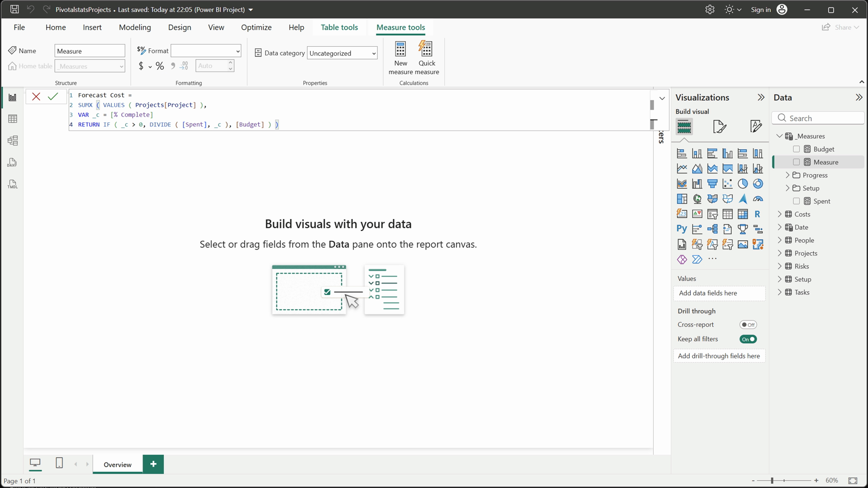This screenshot has height=488, width=868.
Task: Check the Budget measure checkbox
Action: [x=796, y=149]
